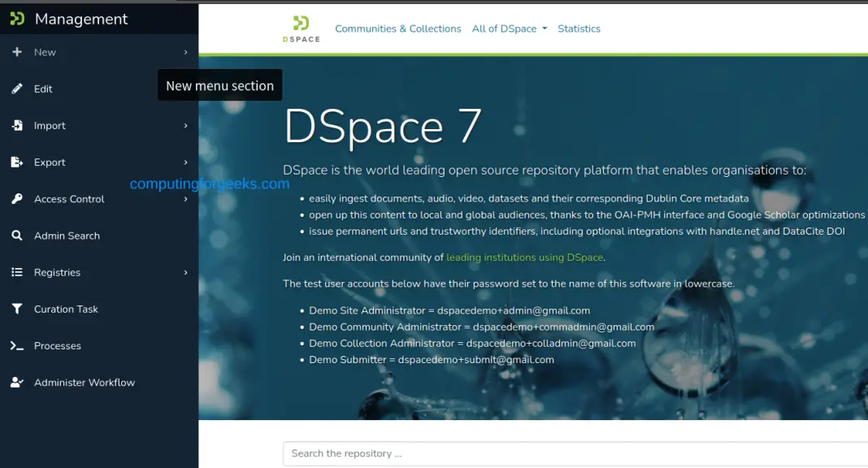The image size is (868, 468).
Task: Expand the New menu section chevron
Action: pos(186,52)
